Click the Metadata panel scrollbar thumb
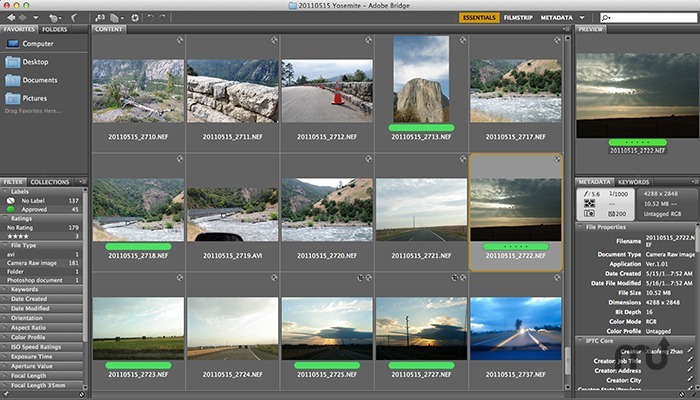Viewport: 700px width, 400px height. tap(697, 238)
